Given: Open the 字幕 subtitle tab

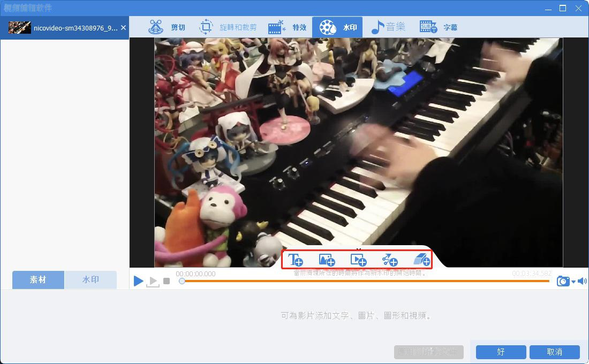Looking at the screenshot, I should point(439,27).
